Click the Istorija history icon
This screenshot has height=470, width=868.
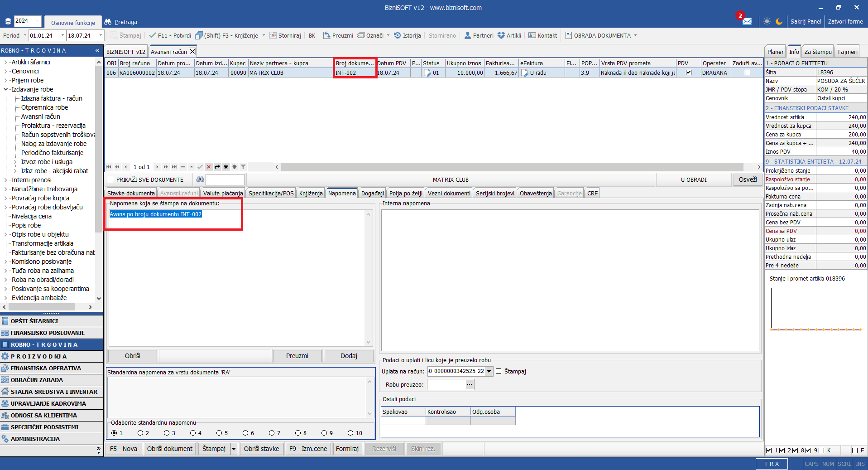(x=397, y=35)
